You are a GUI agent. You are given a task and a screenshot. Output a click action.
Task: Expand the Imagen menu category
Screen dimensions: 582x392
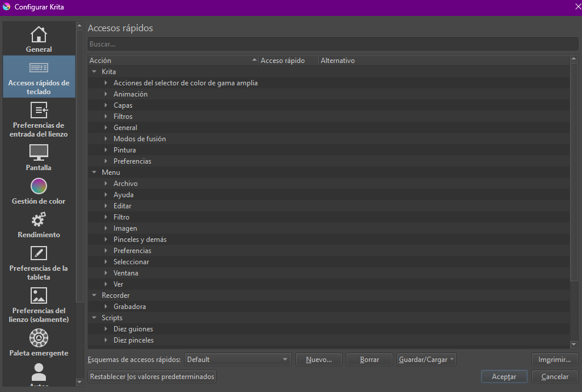pos(106,228)
